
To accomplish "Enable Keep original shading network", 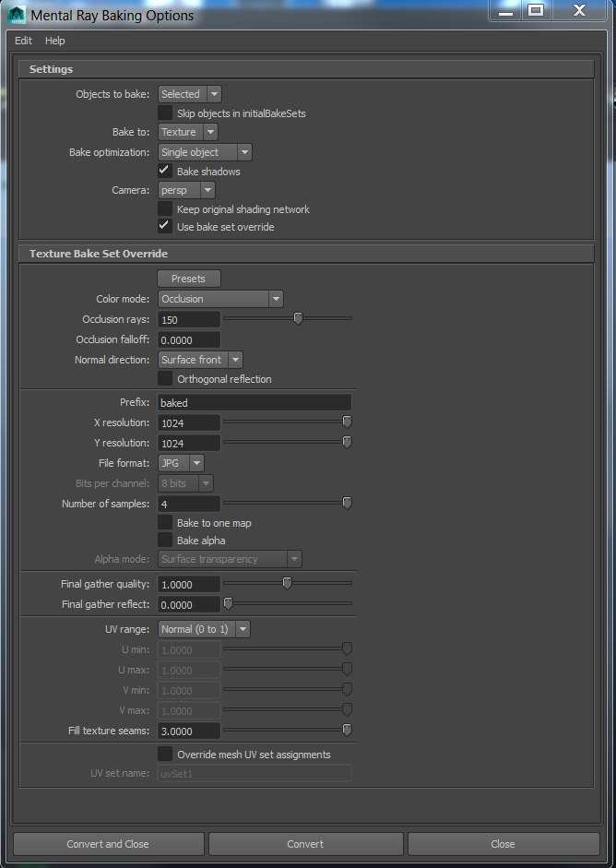I will [165, 208].
